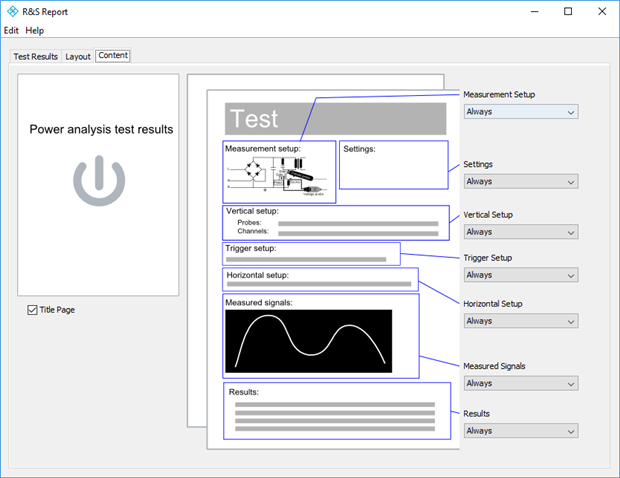Switch to the Test Results tab
Image resolution: width=620 pixels, height=478 pixels.
[35, 56]
